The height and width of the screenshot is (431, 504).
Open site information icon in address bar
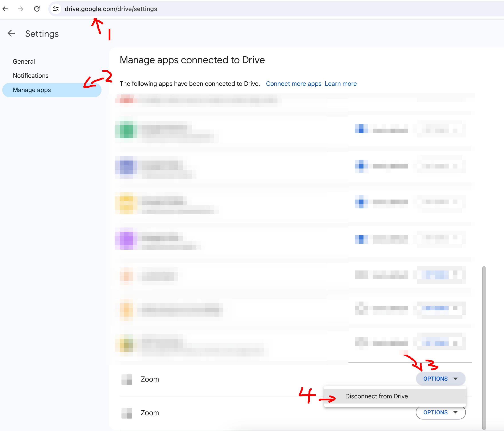[x=56, y=9]
